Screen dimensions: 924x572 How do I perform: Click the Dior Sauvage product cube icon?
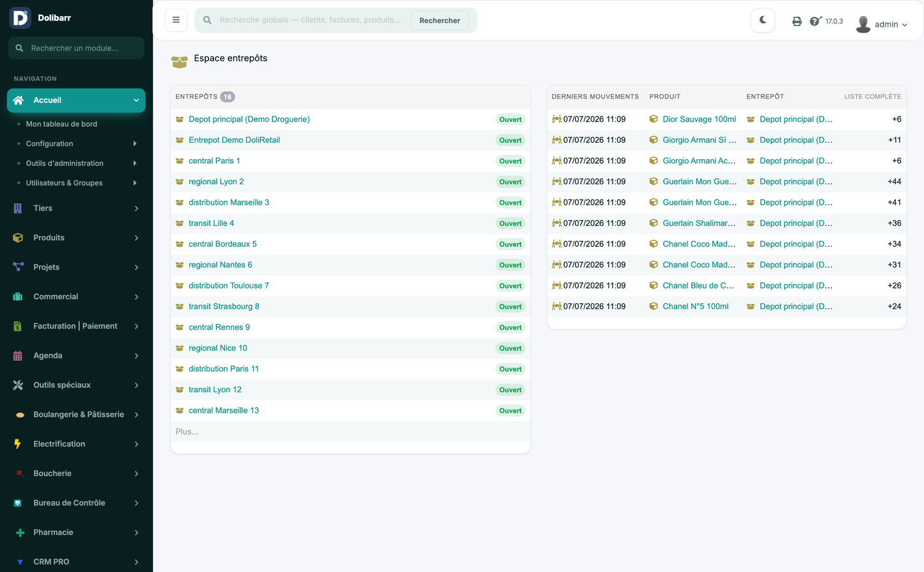654,120
